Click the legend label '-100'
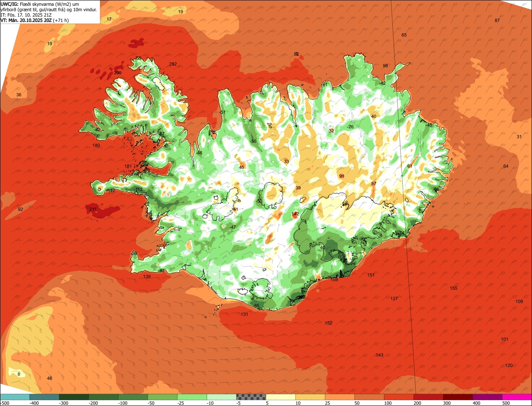The image size is (532, 406). point(123,403)
